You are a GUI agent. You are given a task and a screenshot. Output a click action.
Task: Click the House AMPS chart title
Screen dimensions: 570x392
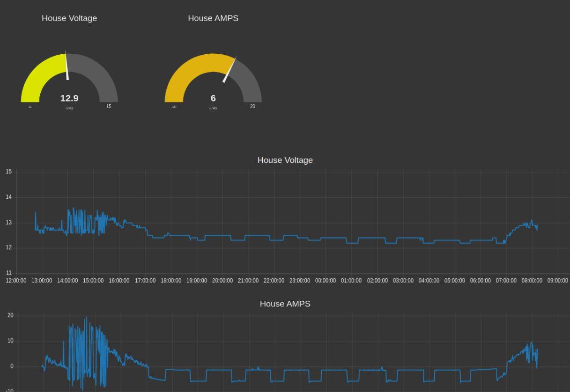click(x=285, y=304)
